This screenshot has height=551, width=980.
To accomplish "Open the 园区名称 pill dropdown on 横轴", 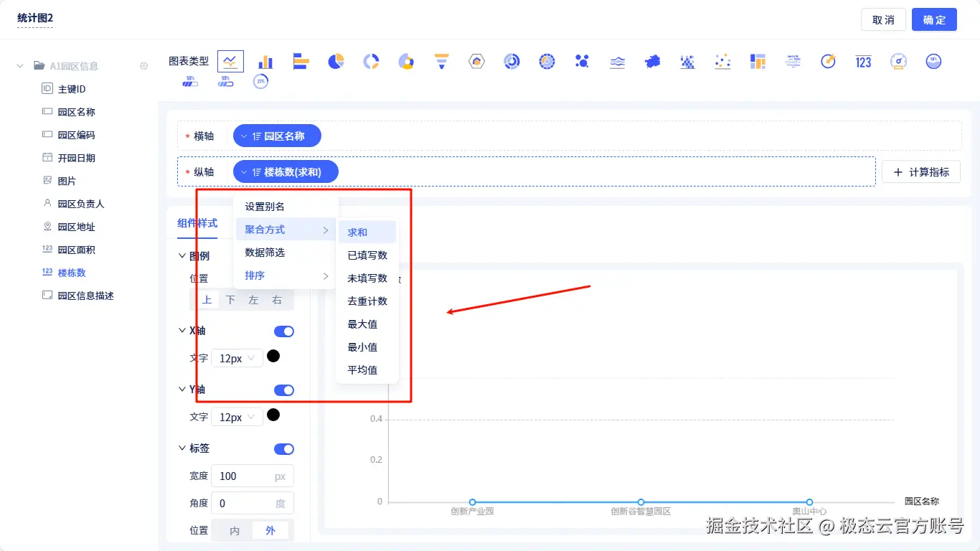I will pyautogui.click(x=277, y=136).
